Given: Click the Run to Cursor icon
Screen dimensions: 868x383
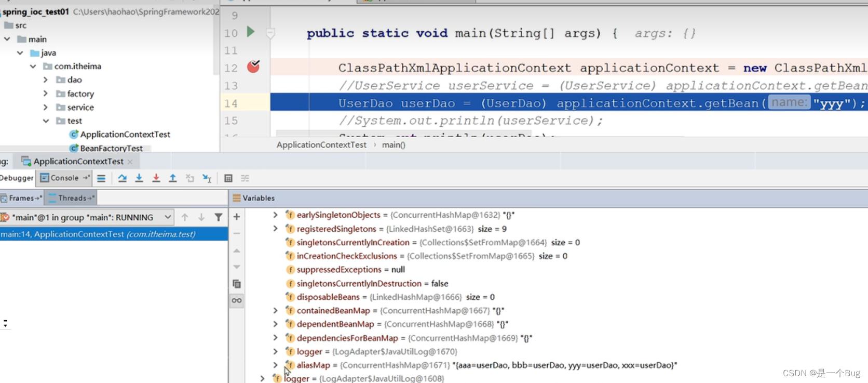Looking at the screenshot, I should click(x=207, y=178).
